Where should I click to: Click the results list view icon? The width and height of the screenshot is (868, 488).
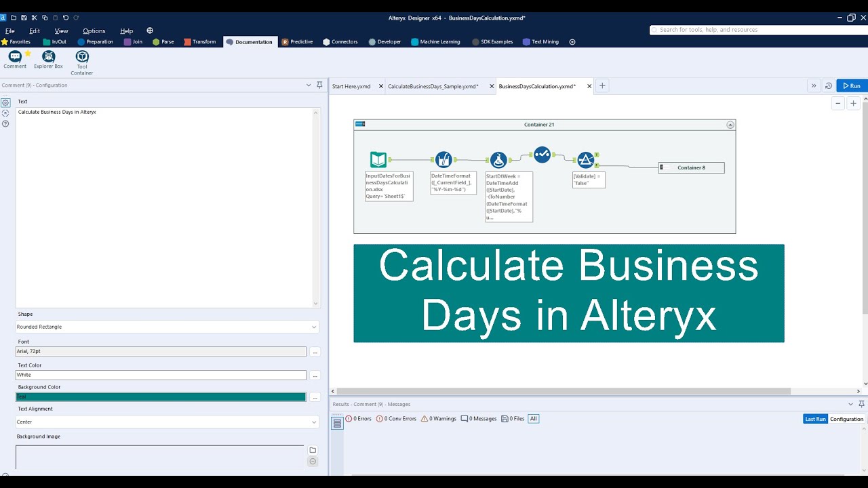(337, 424)
